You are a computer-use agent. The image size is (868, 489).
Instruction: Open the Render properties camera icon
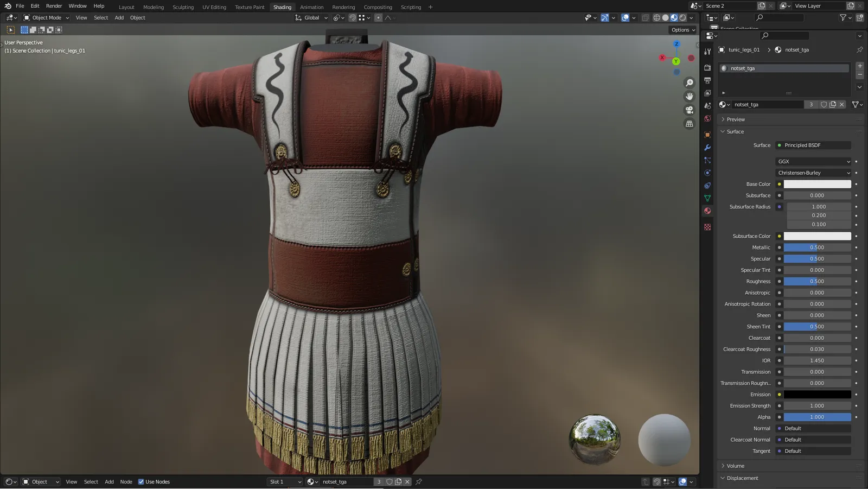pos(707,68)
